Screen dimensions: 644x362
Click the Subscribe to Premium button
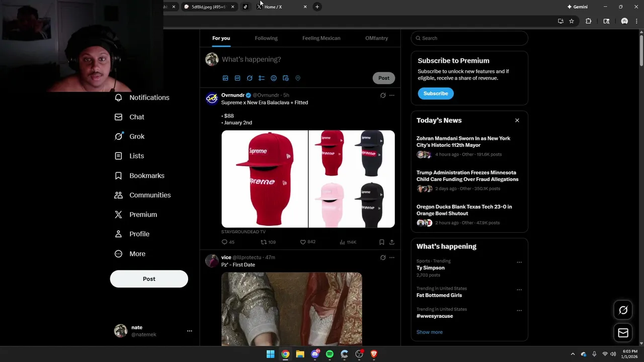tap(436, 94)
